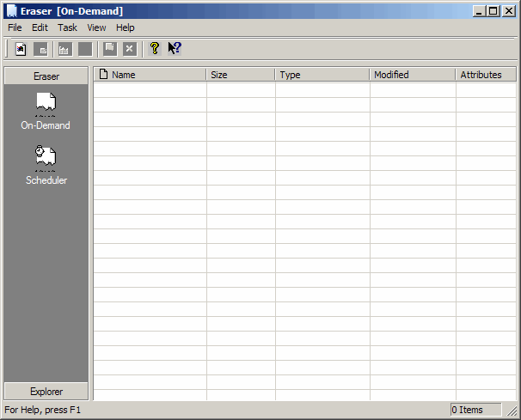Sort by the Attributes column header
Image resolution: width=521 pixels, height=420 pixels.
[x=486, y=75]
